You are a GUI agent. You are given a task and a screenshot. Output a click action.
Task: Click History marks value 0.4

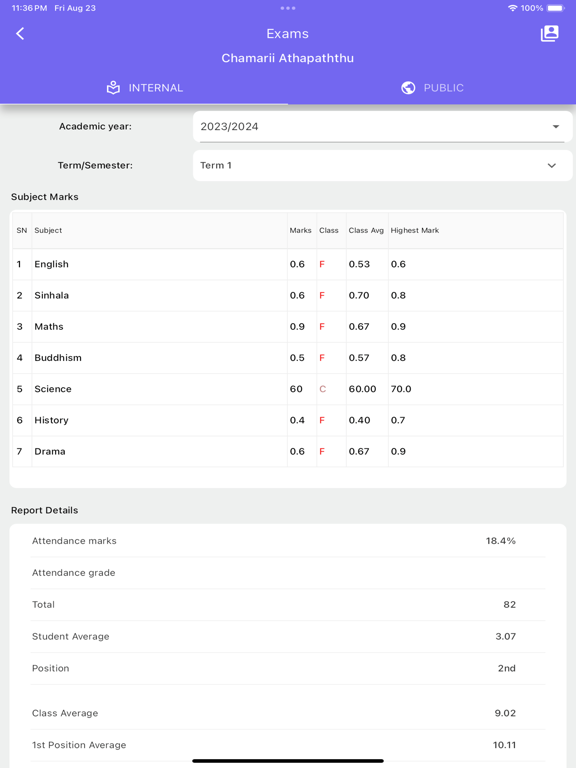[x=297, y=420]
